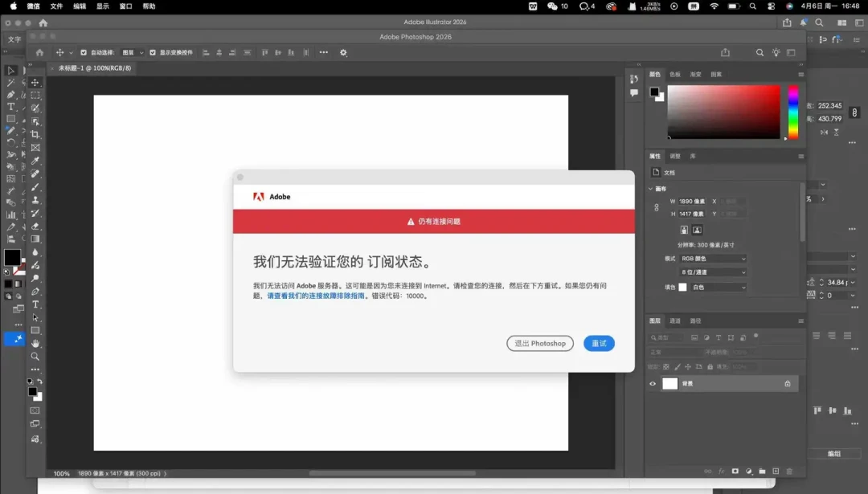868x494 pixels.
Task: Select the Pen tool in Photoshop's toolbox
Action: pyautogui.click(x=35, y=292)
